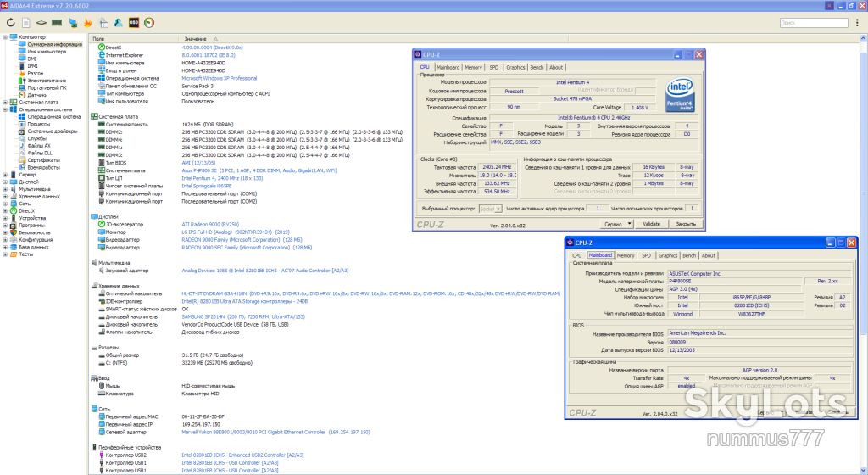Click Закрыть button in upper CPU-Z window
The width and height of the screenshot is (868, 475).
pyautogui.click(x=686, y=224)
